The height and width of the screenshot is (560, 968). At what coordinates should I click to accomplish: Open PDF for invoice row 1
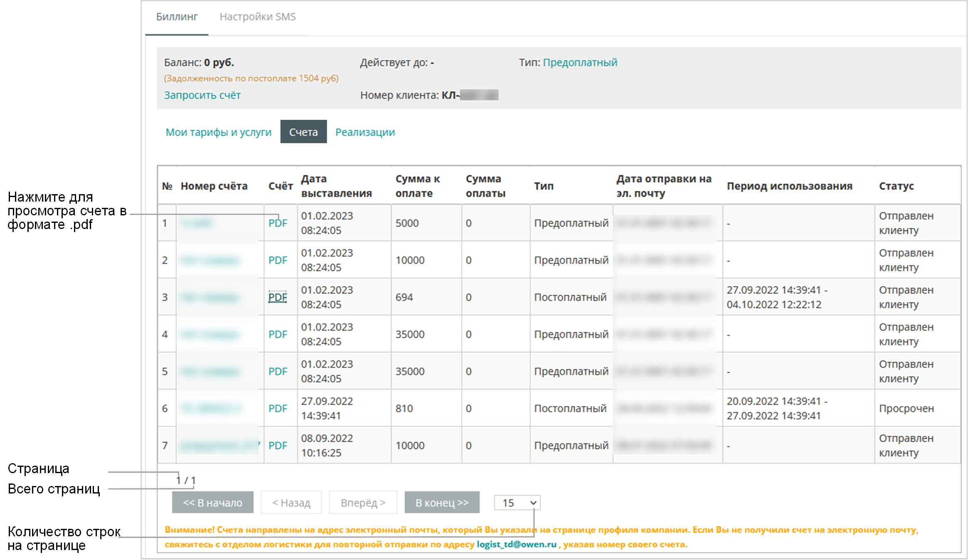click(278, 223)
